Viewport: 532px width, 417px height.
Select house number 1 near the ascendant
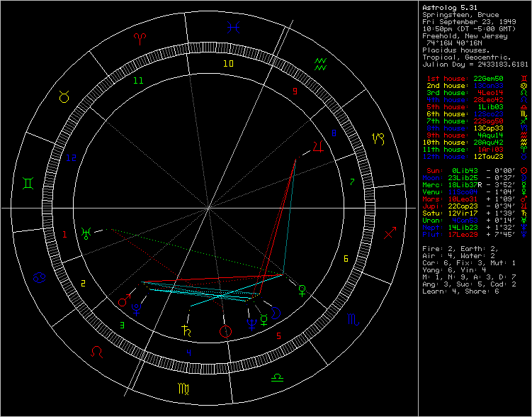64,234
